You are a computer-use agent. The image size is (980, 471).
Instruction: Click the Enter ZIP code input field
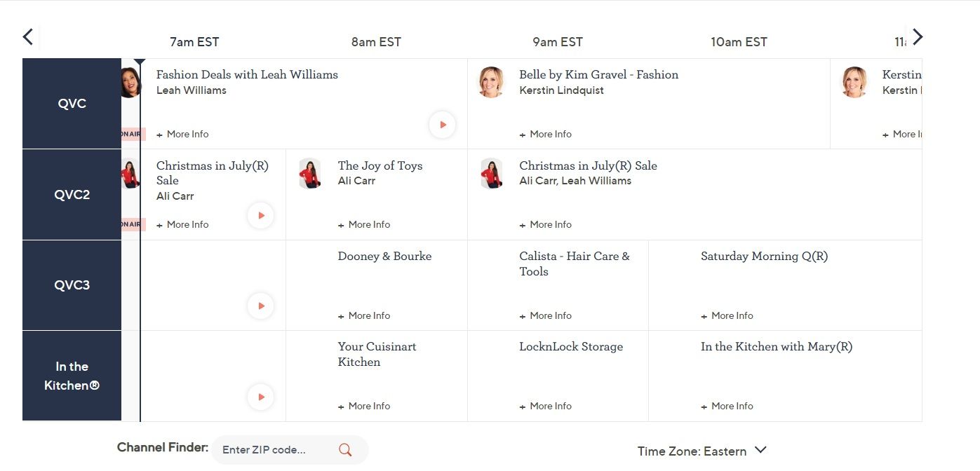(274, 450)
